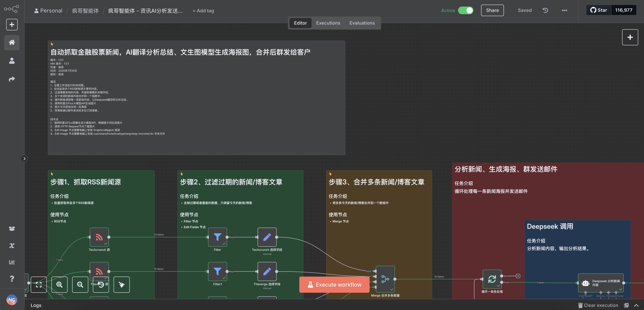The width and height of the screenshot is (644, 310).
Task: Open the Insights chart icon in sidebar
Action: coord(12,262)
